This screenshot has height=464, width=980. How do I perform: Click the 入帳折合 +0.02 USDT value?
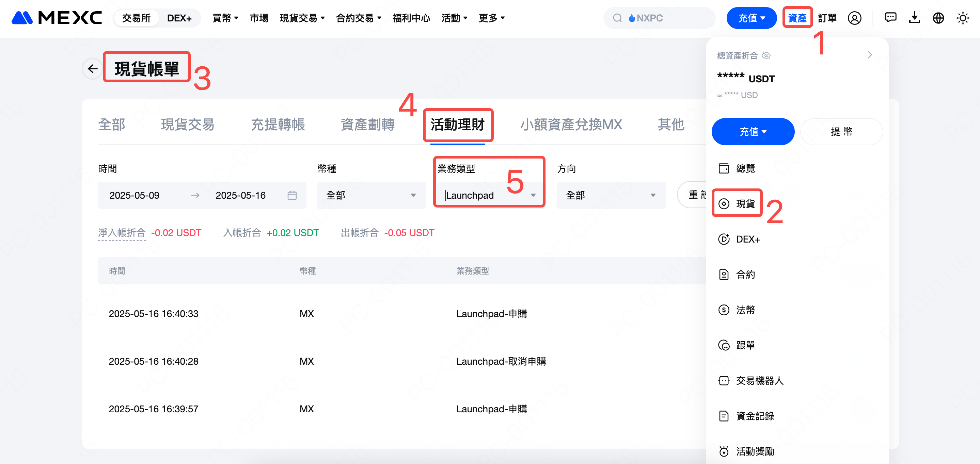coord(293,233)
